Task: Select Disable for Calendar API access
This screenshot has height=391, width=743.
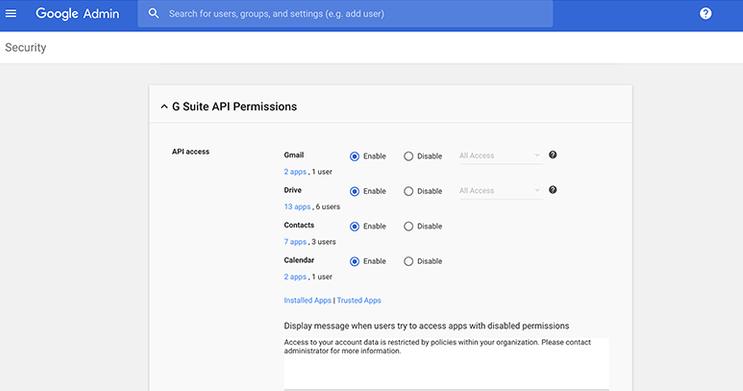Action: tap(408, 262)
